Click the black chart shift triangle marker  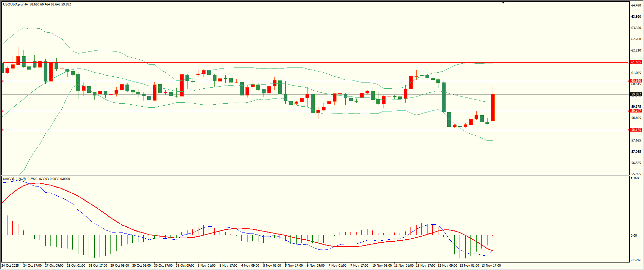(503, 2)
